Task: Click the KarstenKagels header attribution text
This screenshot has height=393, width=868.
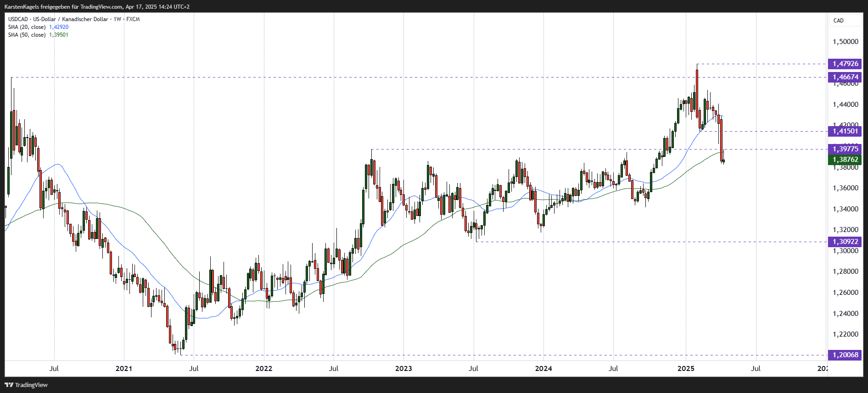Action: click(97, 7)
